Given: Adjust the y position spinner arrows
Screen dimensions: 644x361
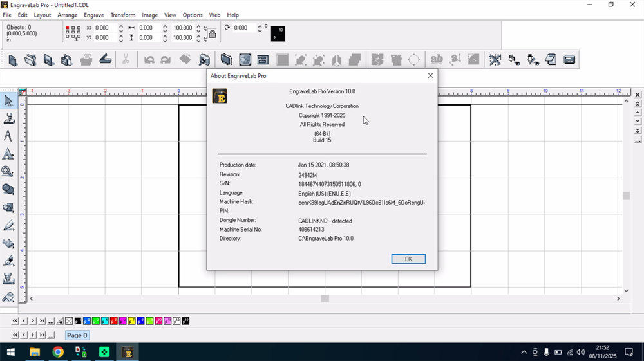Looking at the screenshot, I should pyautogui.click(x=121, y=38).
